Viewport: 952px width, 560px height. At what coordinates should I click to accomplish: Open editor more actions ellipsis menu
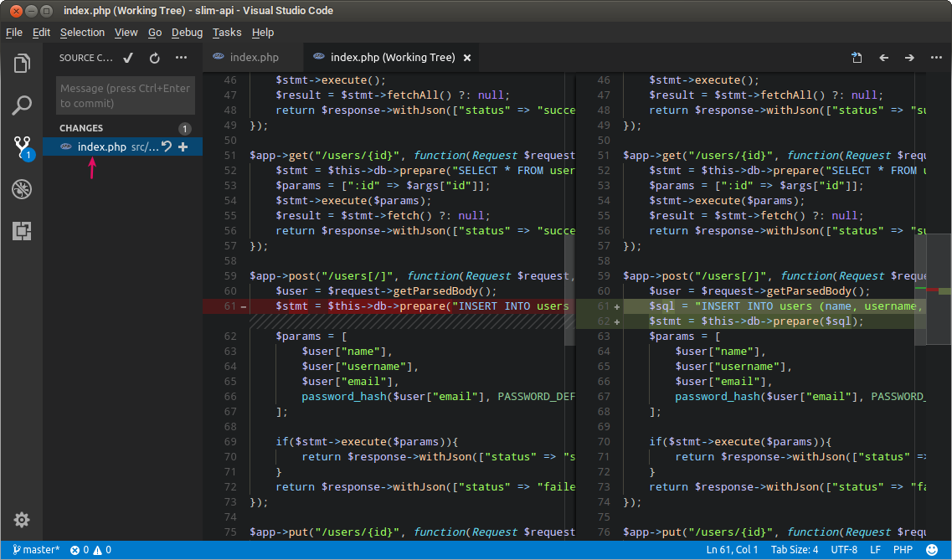pos(936,58)
